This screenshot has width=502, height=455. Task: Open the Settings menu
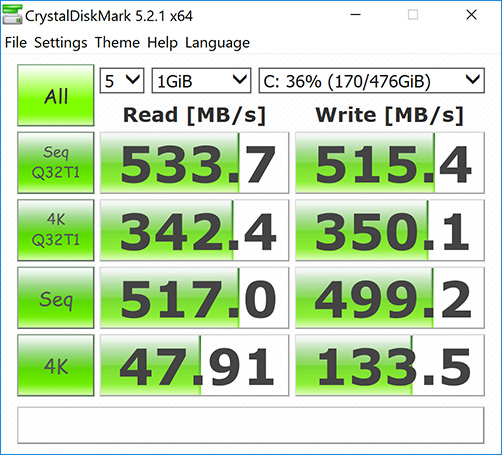pyautogui.click(x=61, y=43)
